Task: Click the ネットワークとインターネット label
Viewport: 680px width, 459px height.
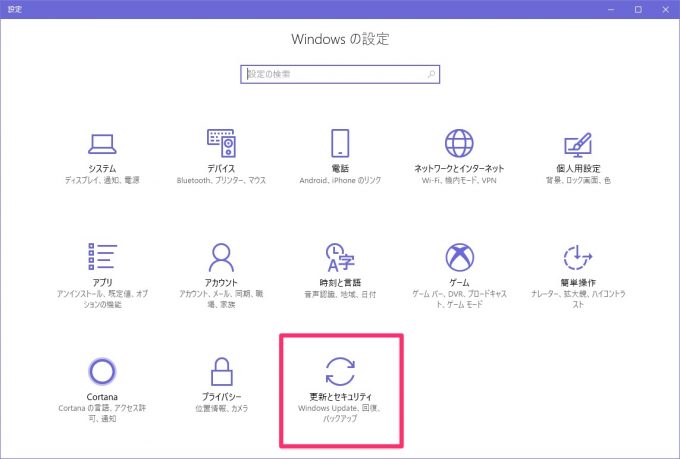Action: pos(459,168)
